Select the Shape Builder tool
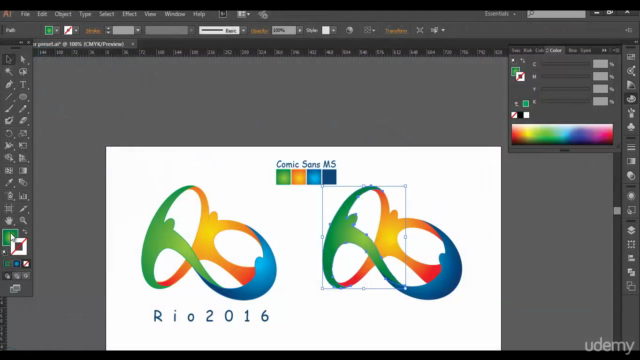 click(9, 158)
